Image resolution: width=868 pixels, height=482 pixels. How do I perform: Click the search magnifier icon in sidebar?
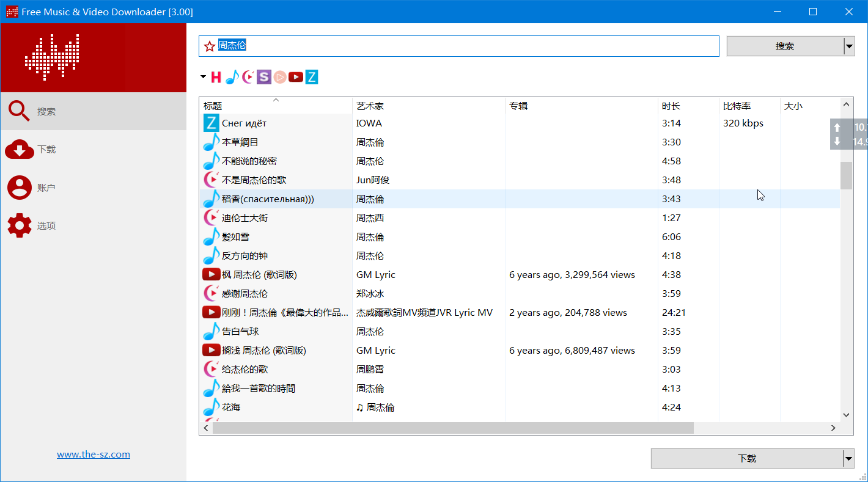19,111
